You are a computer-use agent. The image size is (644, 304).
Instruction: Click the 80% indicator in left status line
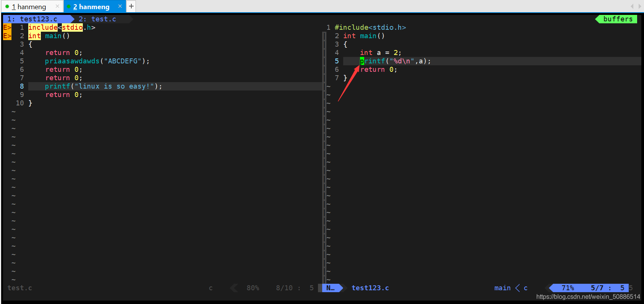[x=253, y=288]
